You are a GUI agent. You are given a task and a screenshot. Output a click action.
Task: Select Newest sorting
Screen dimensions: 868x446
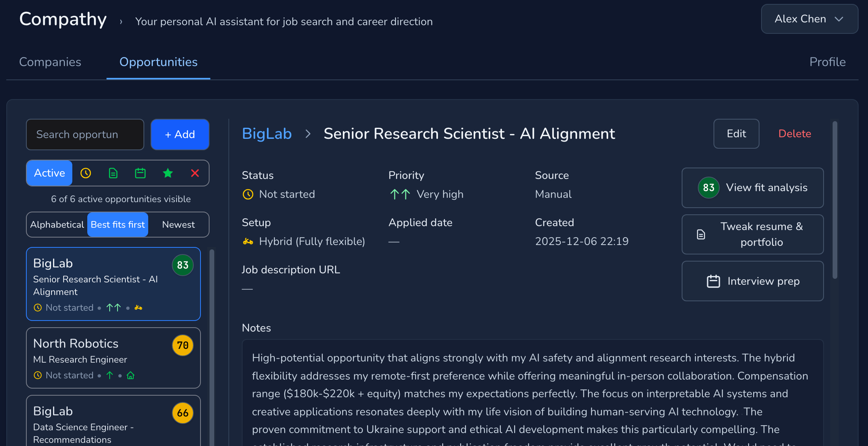point(178,225)
